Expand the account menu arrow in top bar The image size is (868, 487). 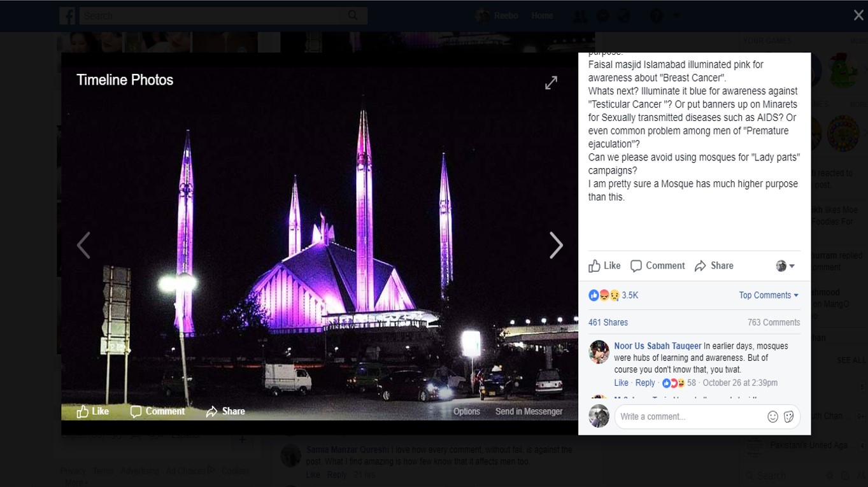tap(676, 16)
